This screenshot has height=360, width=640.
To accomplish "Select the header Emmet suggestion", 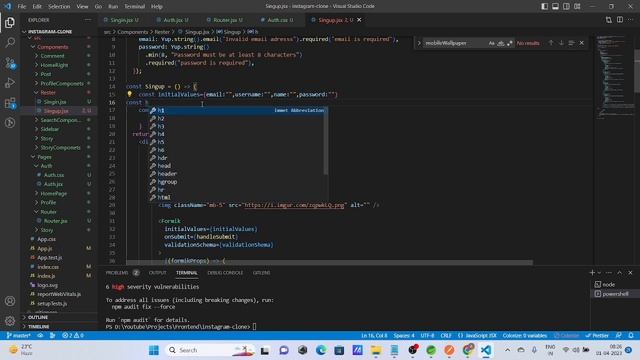I will click(167, 173).
